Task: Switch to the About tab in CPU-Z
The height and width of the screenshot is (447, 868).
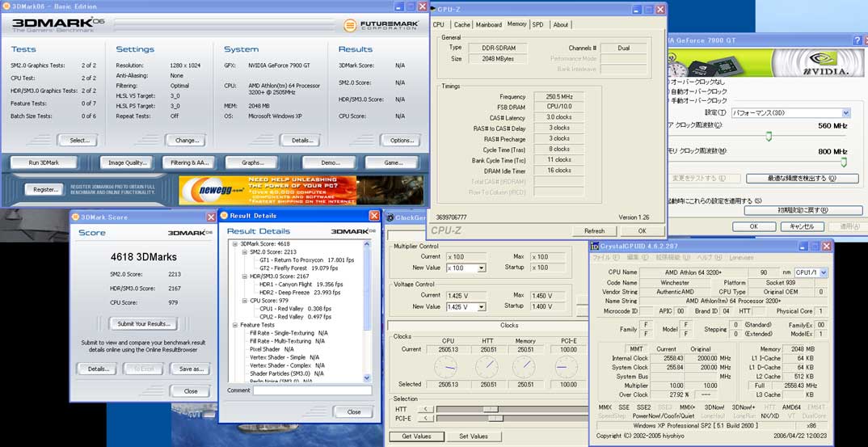Action: (x=561, y=25)
